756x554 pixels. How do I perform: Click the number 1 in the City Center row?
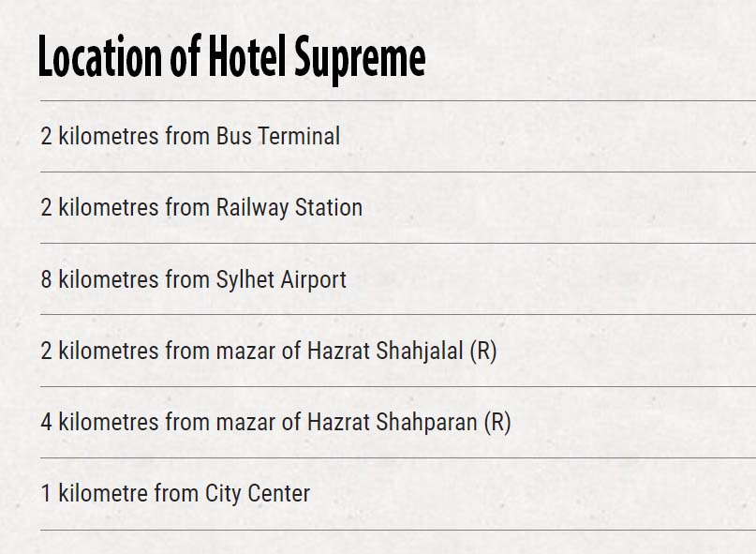point(46,493)
